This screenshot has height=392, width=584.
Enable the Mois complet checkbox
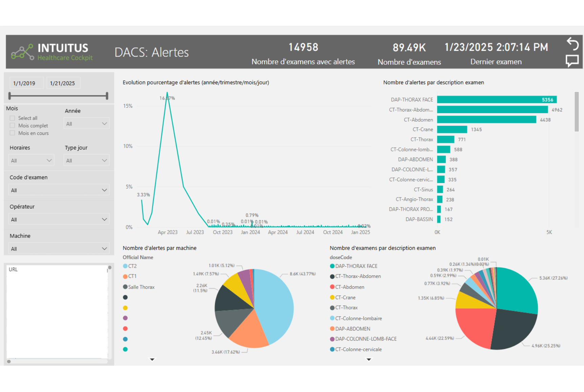click(x=13, y=126)
